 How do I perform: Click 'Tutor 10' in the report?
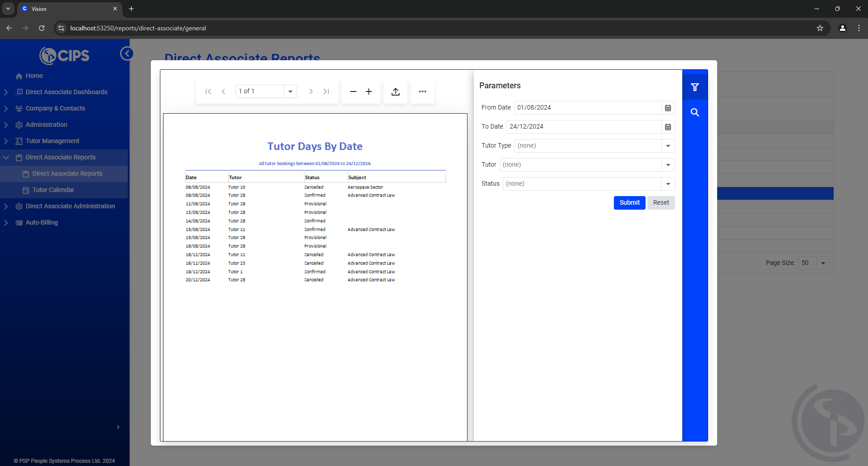(x=236, y=187)
